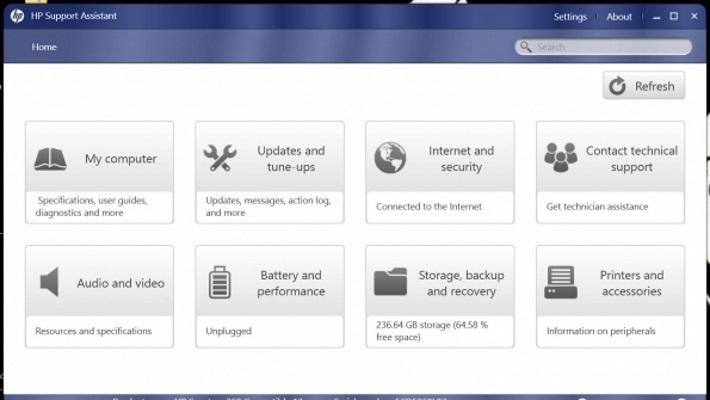
Task: Click the HP Support Assistant window title
Action: pyautogui.click(x=73, y=16)
